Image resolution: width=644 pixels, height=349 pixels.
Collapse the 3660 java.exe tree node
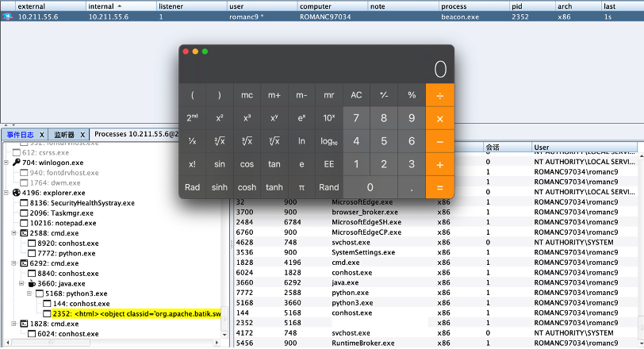click(21, 283)
